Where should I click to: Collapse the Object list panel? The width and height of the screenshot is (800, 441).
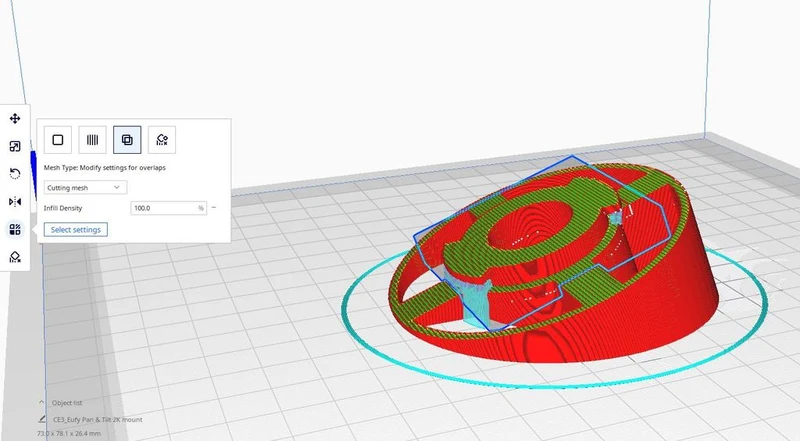tap(42, 403)
